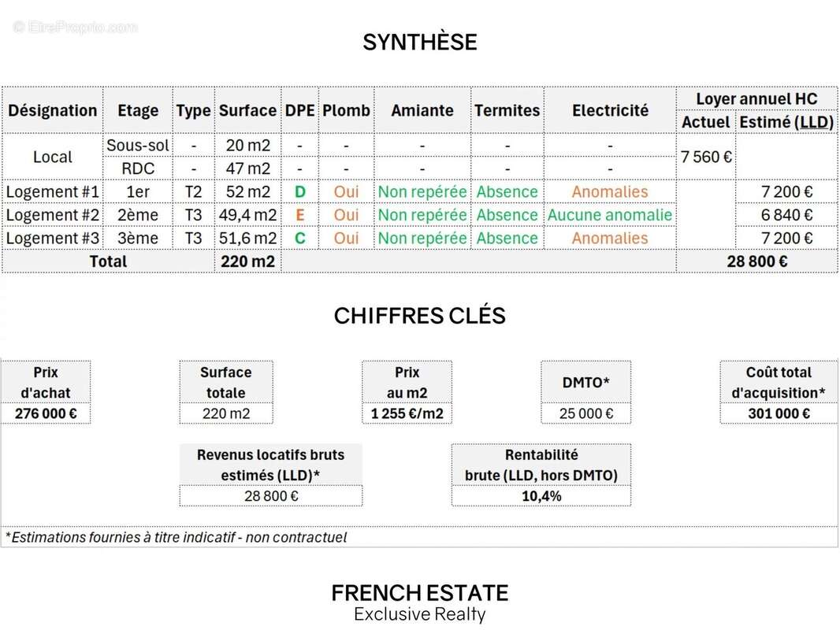
Task: Click the 276 000 € purchase price value
Action: pos(46,413)
